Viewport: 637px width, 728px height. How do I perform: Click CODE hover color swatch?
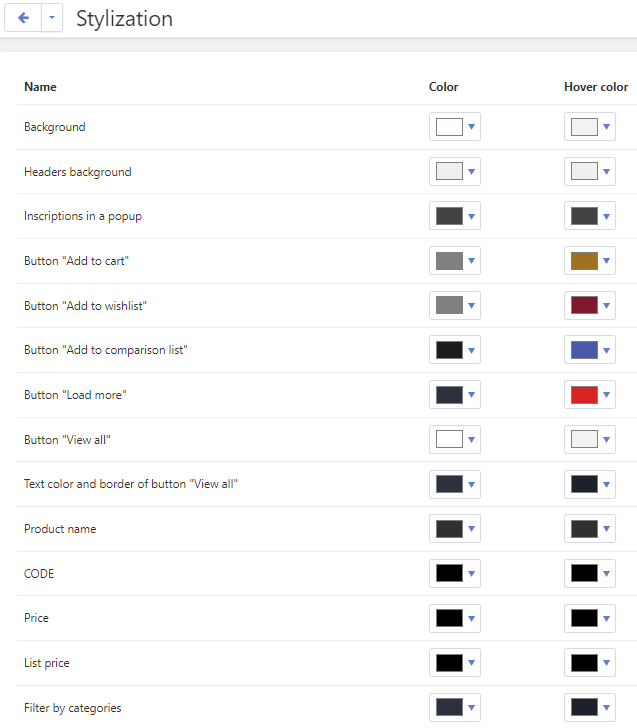[x=584, y=573]
